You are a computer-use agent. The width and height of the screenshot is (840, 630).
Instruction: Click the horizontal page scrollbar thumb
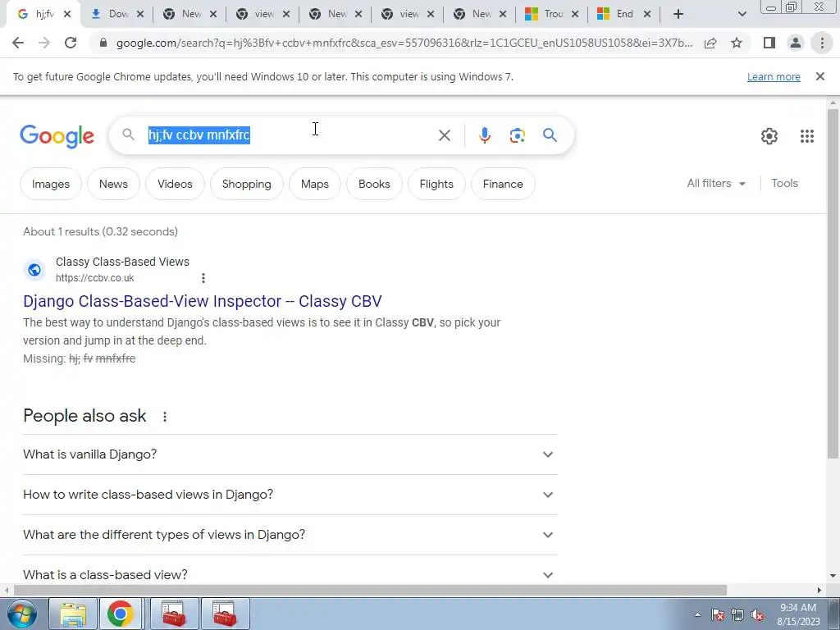(x=370, y=591)
